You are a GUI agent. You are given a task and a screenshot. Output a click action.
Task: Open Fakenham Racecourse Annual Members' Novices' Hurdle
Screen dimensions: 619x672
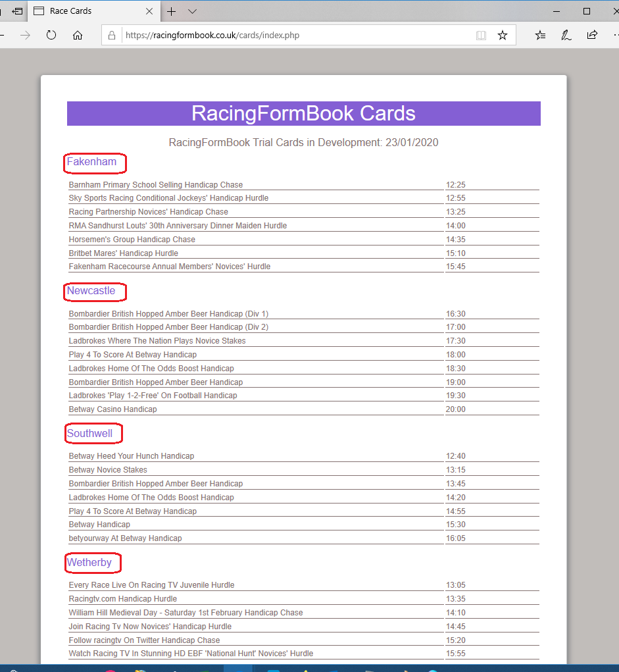[x=170, y=267]
